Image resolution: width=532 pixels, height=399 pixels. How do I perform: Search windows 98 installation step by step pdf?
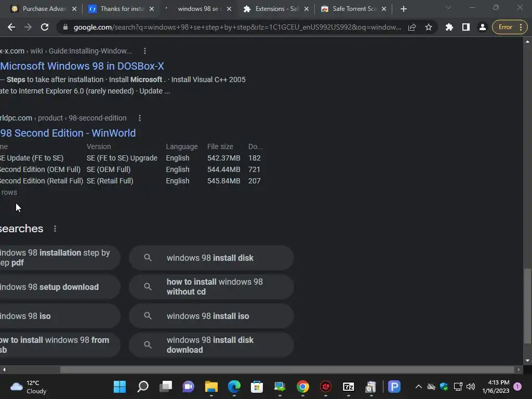[x=60, y=258]
